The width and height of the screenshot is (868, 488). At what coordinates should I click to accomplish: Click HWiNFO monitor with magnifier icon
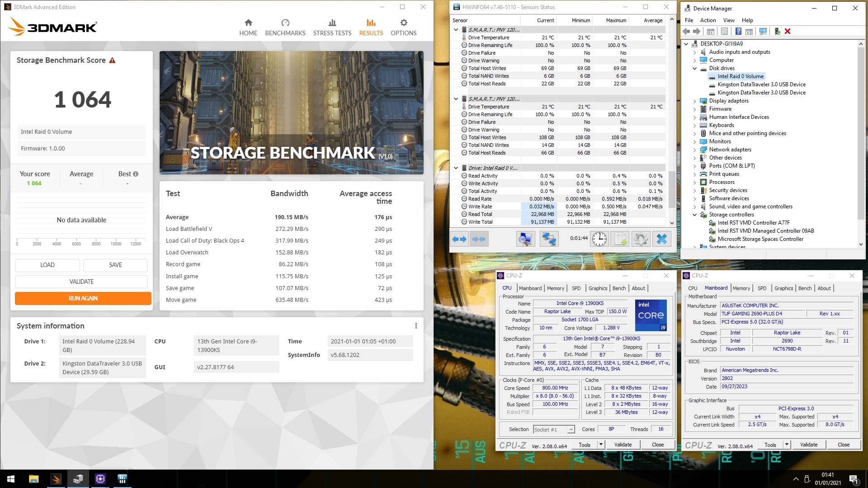(525, 239)
